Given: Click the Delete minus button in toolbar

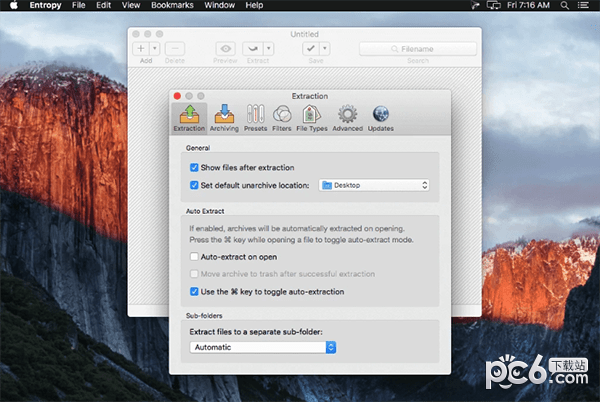Looking at the screenshot, I should (x=175, y=49).
